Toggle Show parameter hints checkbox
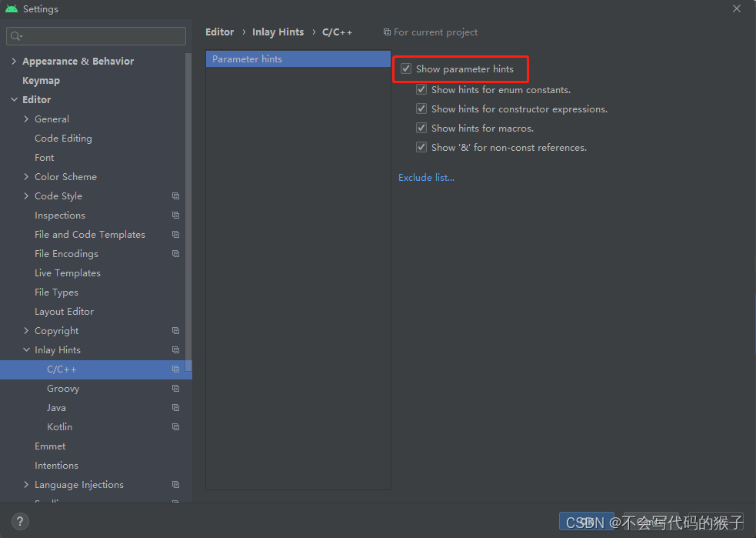 pos(406,69)
